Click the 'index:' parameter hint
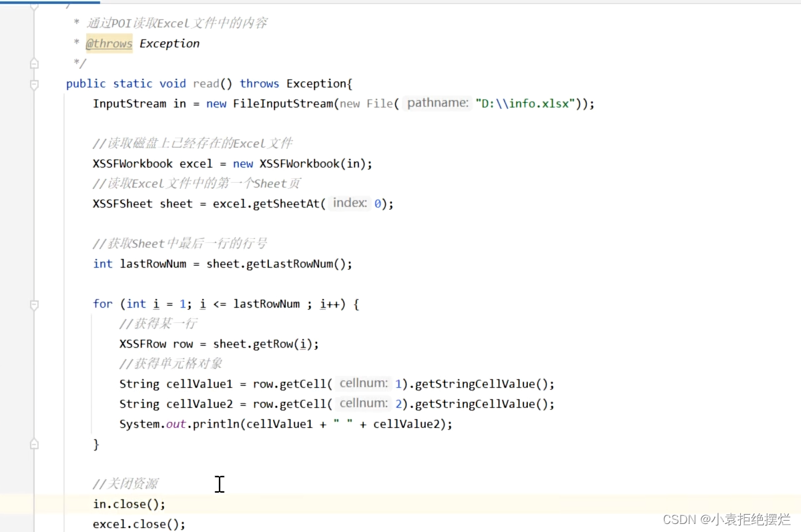 350,203
